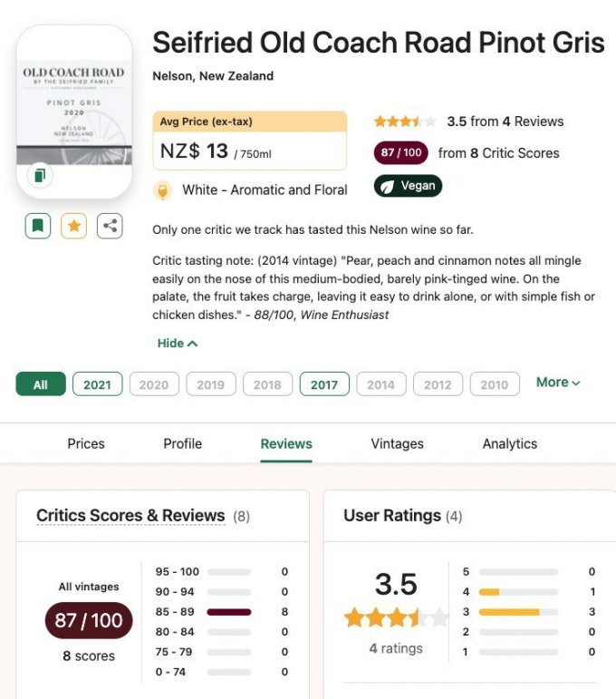Select the 2014 vintage chip
Screen dimensions: 616x699
(x=380, y=384)
